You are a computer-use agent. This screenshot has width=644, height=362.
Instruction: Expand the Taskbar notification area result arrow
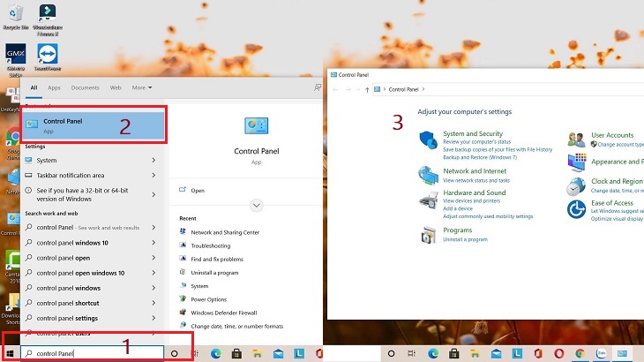(154, 176)
